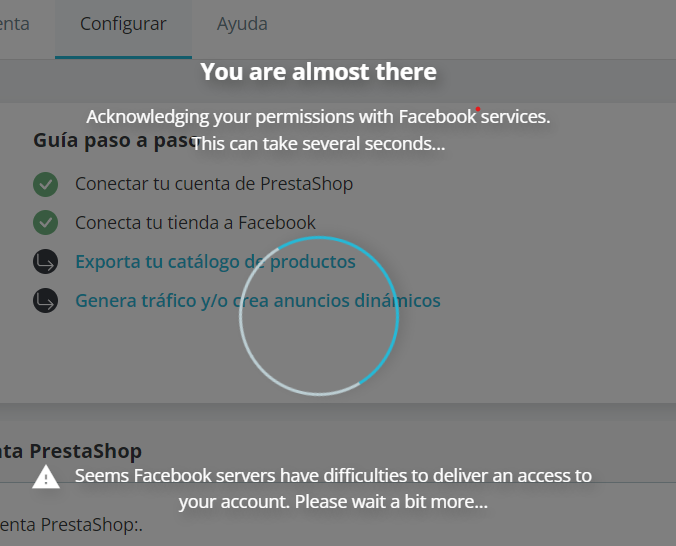The height and width of the screenshot is (546, 676).
Task: Click the Acknowledging your permissions message
Action: point(318,117)
